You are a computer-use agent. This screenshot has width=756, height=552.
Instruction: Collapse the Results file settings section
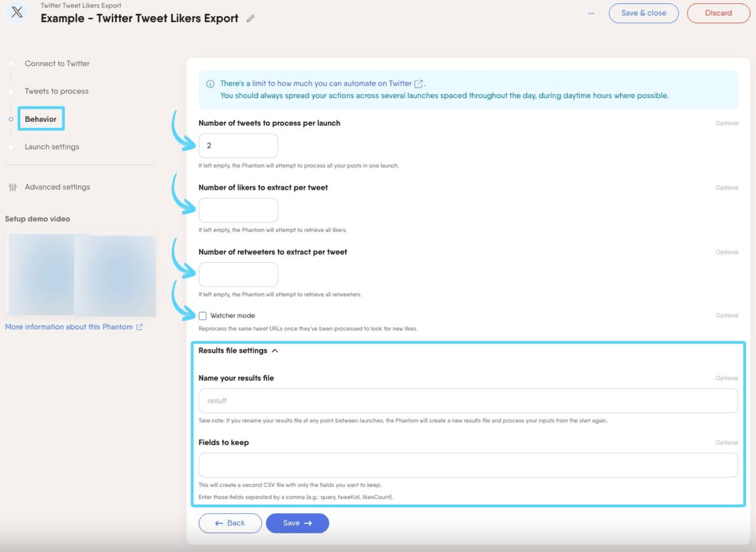pos(275,351)
